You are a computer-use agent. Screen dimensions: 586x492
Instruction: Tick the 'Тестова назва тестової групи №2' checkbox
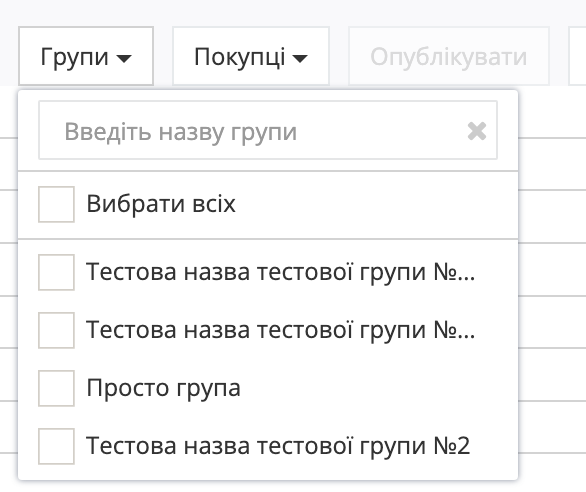coord(56,446)
